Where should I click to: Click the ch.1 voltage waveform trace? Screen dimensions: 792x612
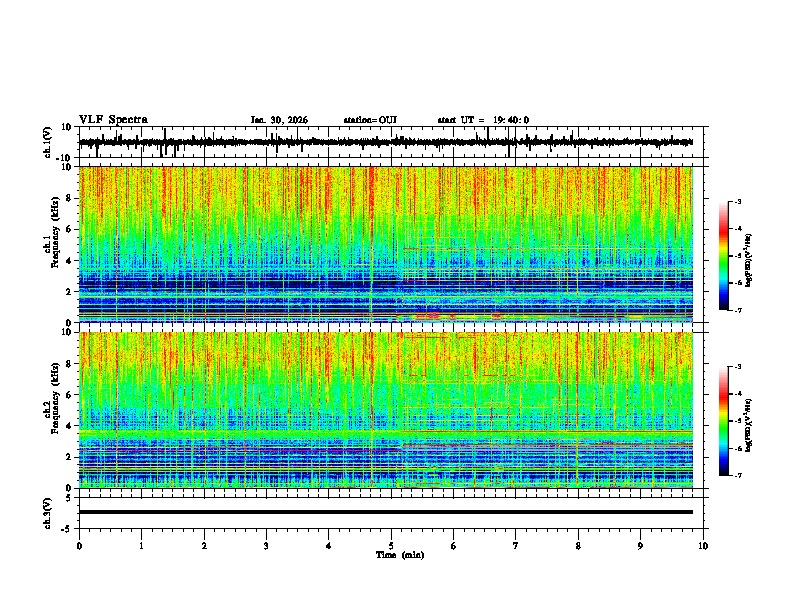(385, 142)
